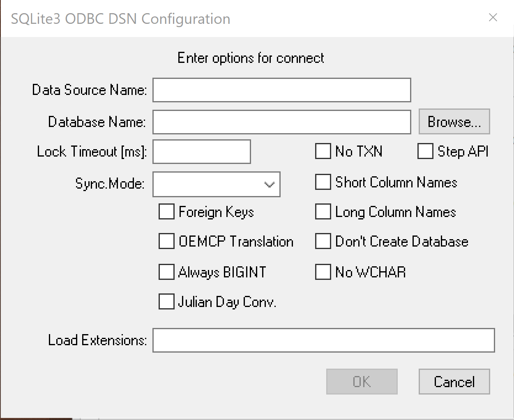Click the Data Source Name text field
The width and height of the screenshot is (514, 420).
tap(281, 90)
